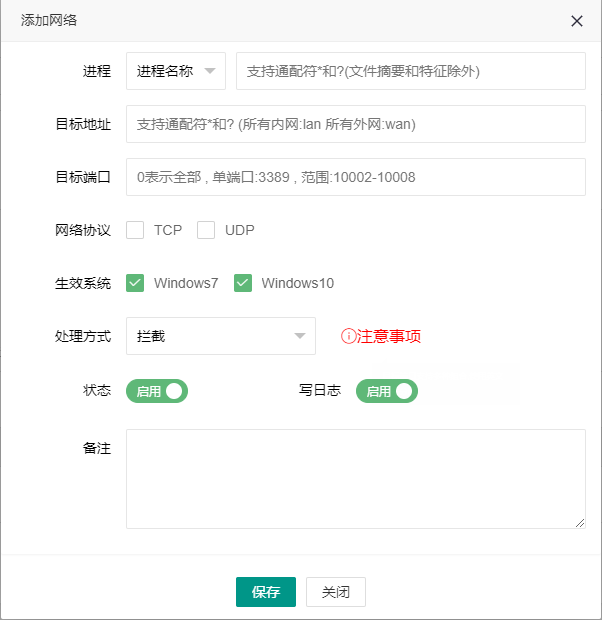
Task: Check the TCP protocol checkbox
Action: click(x=135, y=230)
